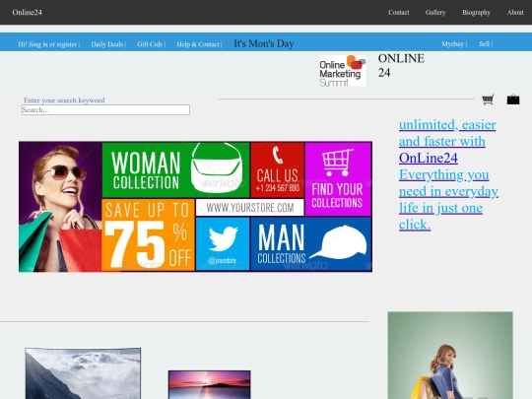Click the snowy mountain TV product image

[83, 373]
